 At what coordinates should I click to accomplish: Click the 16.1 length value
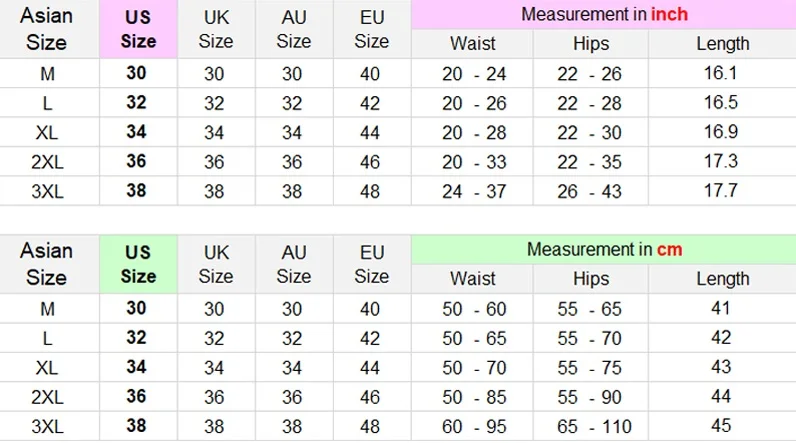point(721,74)
